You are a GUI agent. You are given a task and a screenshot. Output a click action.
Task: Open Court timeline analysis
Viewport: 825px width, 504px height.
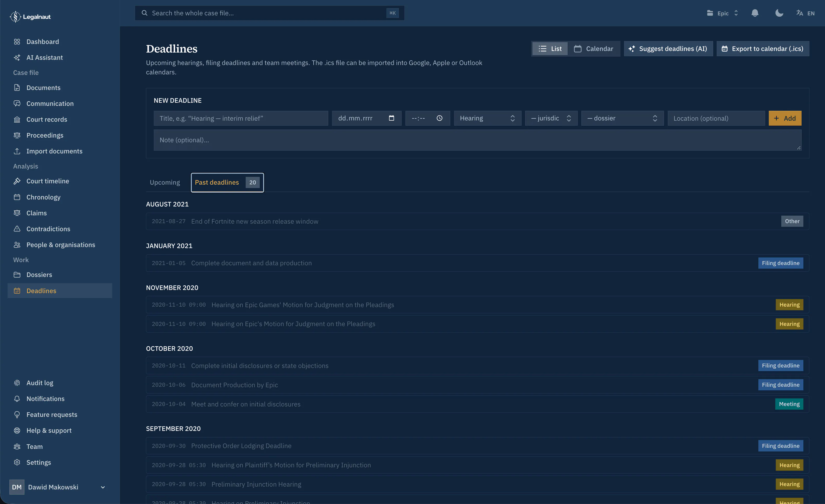[x=60, y=181]
